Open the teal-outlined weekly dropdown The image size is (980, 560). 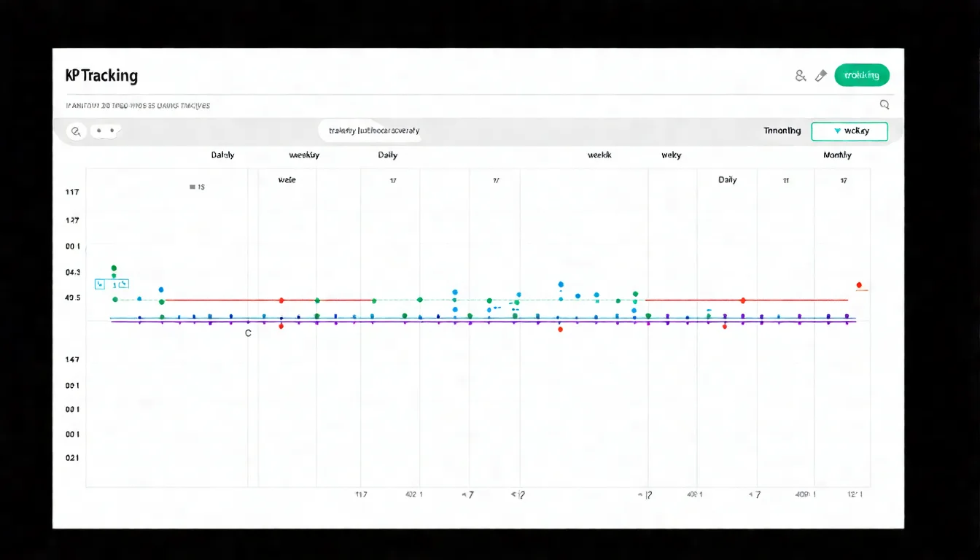849,131
